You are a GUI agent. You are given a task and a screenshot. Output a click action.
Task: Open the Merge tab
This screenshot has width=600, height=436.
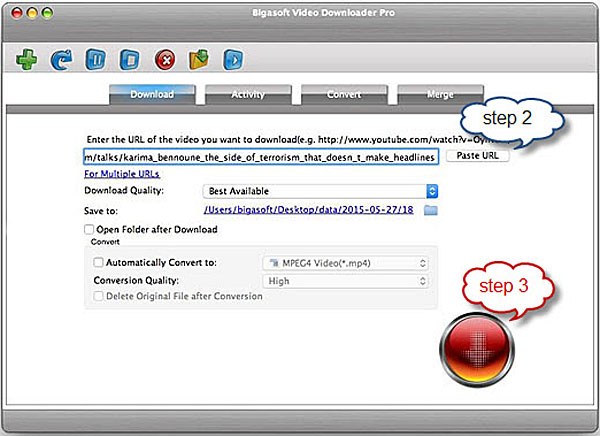point(440,94)
